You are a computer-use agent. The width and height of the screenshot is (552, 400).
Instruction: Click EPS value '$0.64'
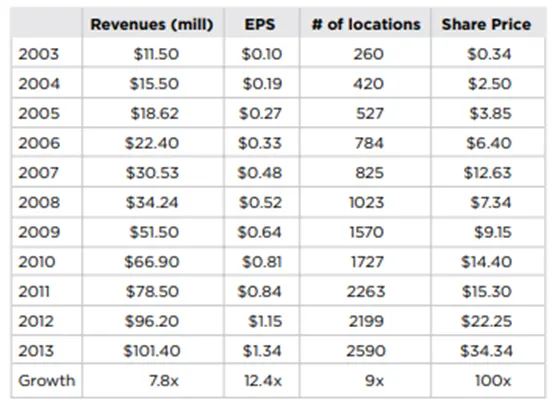[x=259, y=232]
